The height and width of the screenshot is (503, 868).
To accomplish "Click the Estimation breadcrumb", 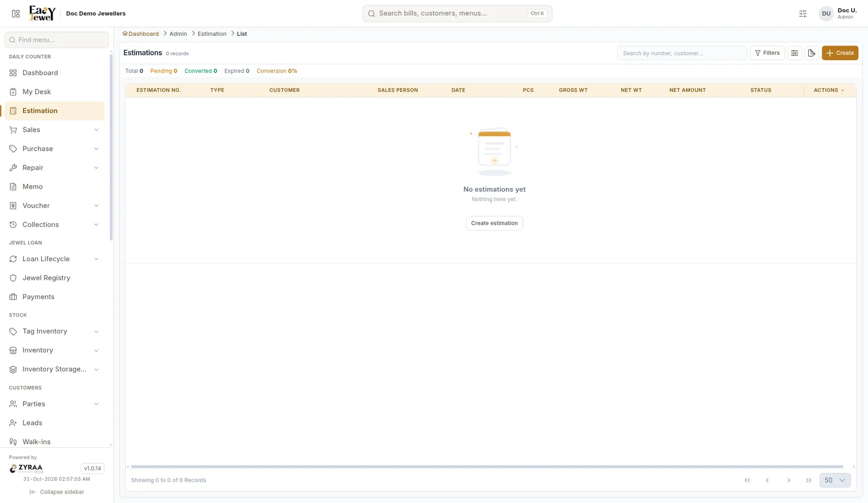I will tap(212, 34).
